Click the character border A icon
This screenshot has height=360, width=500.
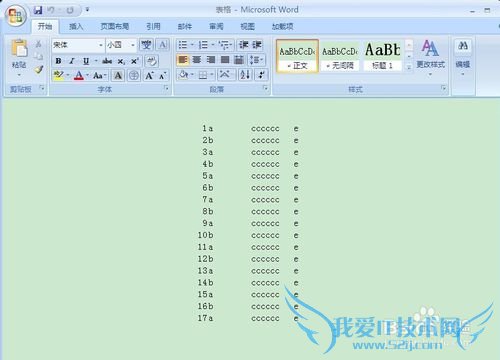(x=163, y=45)
